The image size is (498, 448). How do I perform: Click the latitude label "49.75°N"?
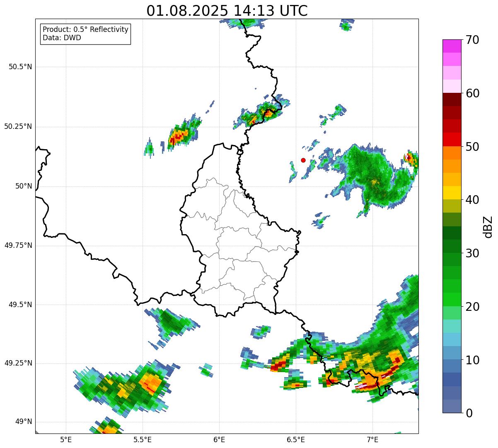(x=18, y=245)
